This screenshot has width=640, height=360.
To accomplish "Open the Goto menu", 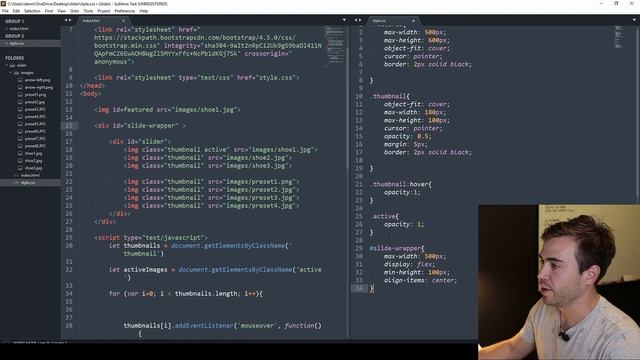I will [74, 11].
